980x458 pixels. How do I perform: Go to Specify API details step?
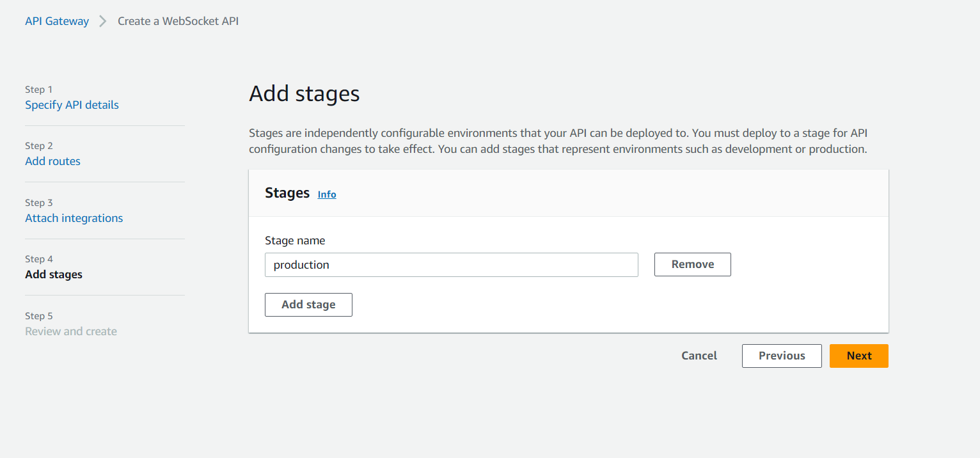point(72,105)
